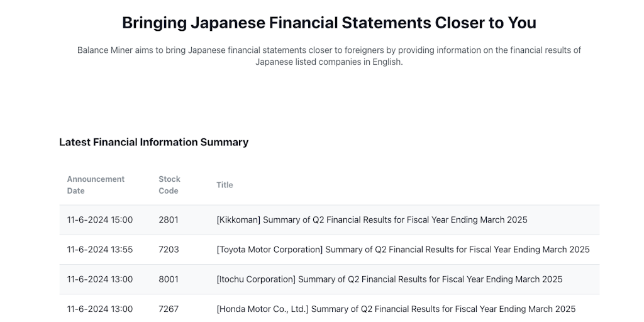Click the 'Japanese listed companies in English' text line

pyautogui.click(x=329, y=62)
